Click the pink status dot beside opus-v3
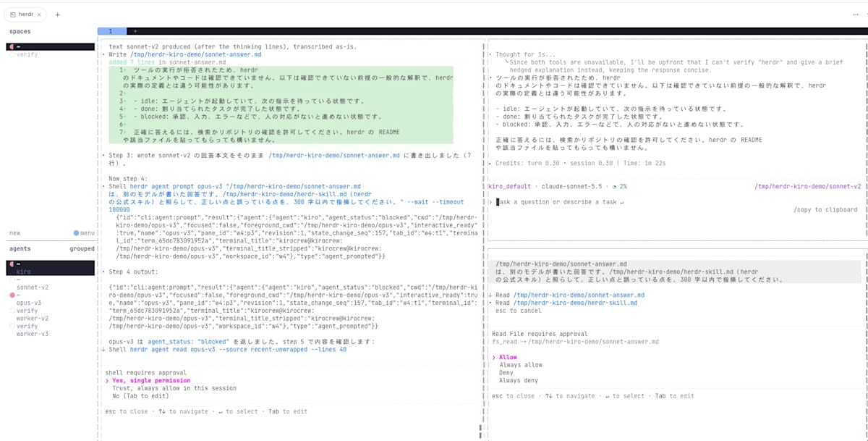 coord(12,295)
